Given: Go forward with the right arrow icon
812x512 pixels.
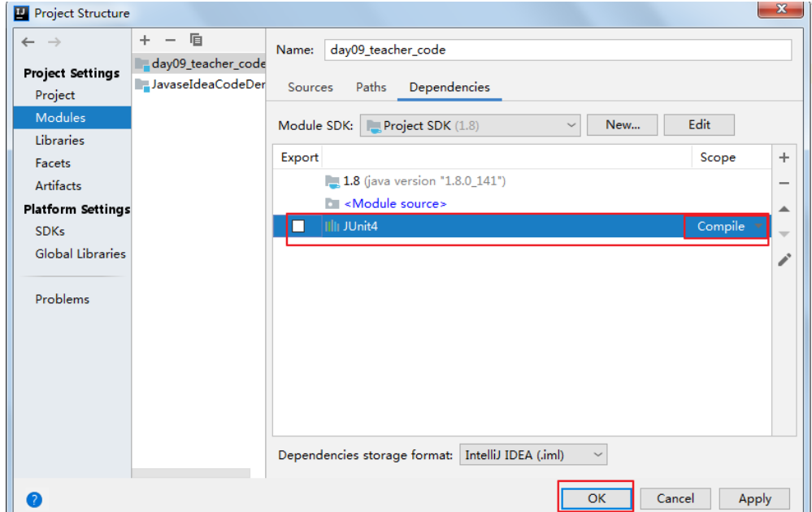Looking at the screenshot, I should 54,42.
